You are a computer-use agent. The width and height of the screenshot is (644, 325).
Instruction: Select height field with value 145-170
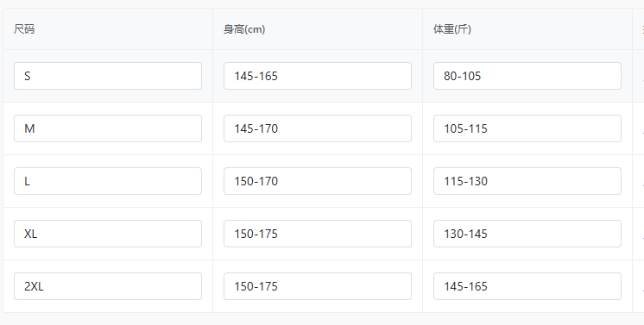coord(318,128)
